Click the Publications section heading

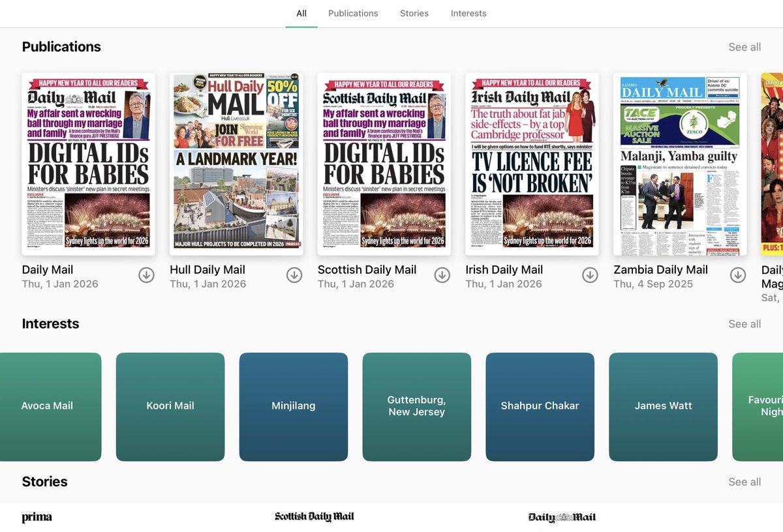[61, 47]
